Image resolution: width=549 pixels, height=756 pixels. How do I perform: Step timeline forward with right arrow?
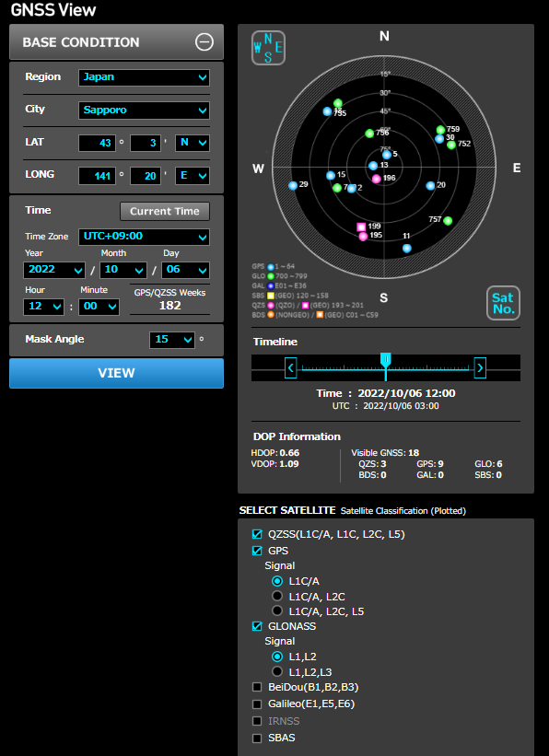pyautogui.click(x=480, y=368)
